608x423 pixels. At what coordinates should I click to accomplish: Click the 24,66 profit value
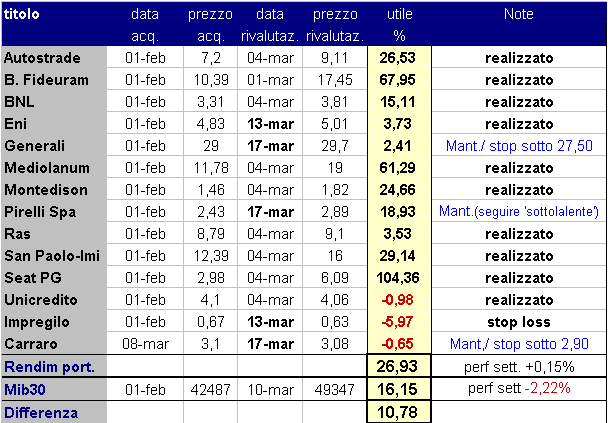(x=397, y=190)
